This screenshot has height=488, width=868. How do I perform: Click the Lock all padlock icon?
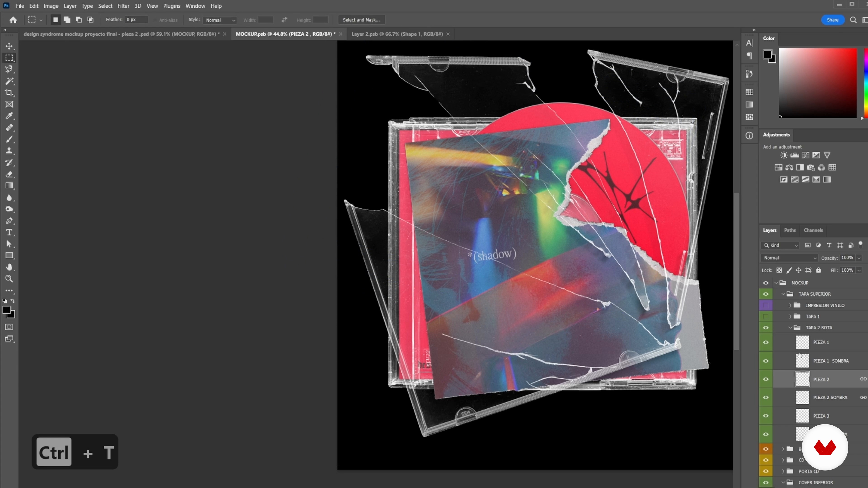[x=818, y=270]
